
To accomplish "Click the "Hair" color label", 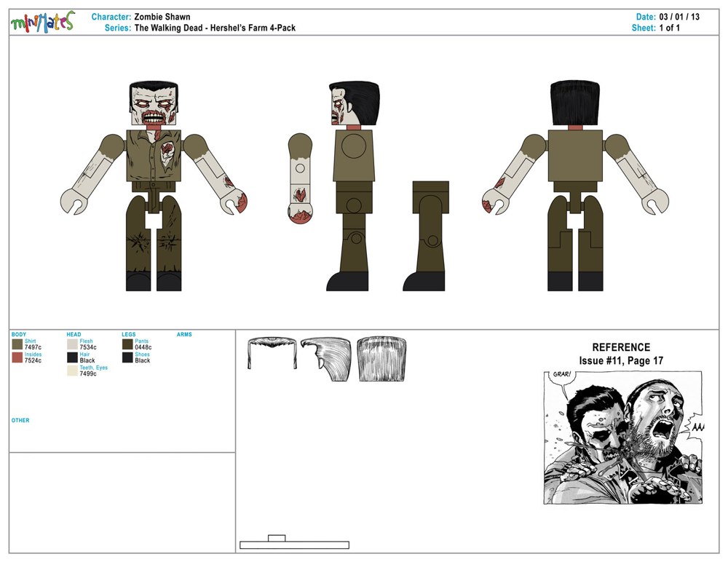I will click(85, 355).
